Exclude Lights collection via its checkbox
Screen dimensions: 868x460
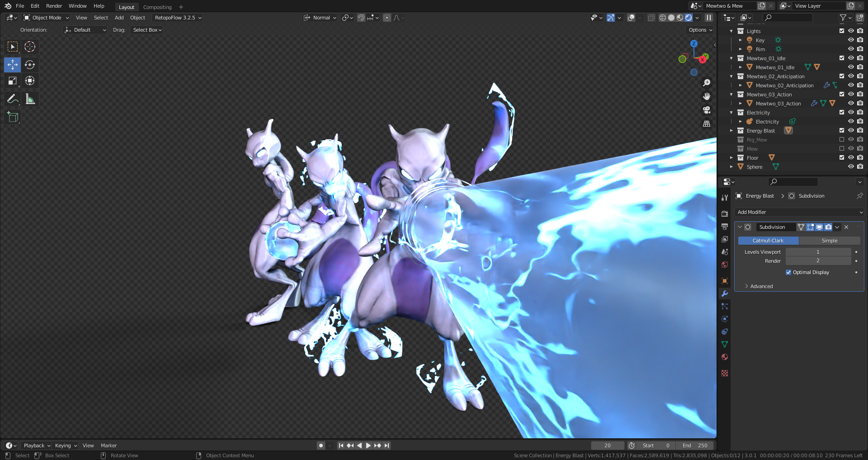pyautogui.click(x=842, y=31)
